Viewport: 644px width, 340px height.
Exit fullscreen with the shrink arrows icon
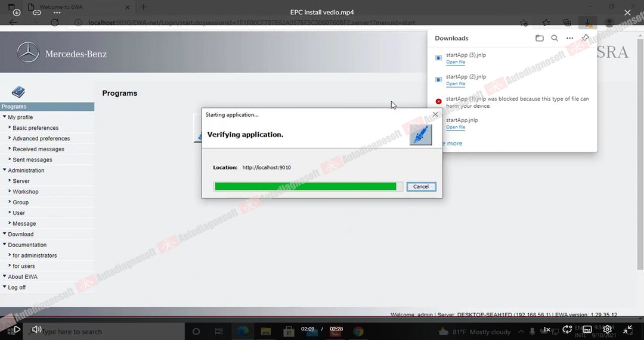pos(627,329)
